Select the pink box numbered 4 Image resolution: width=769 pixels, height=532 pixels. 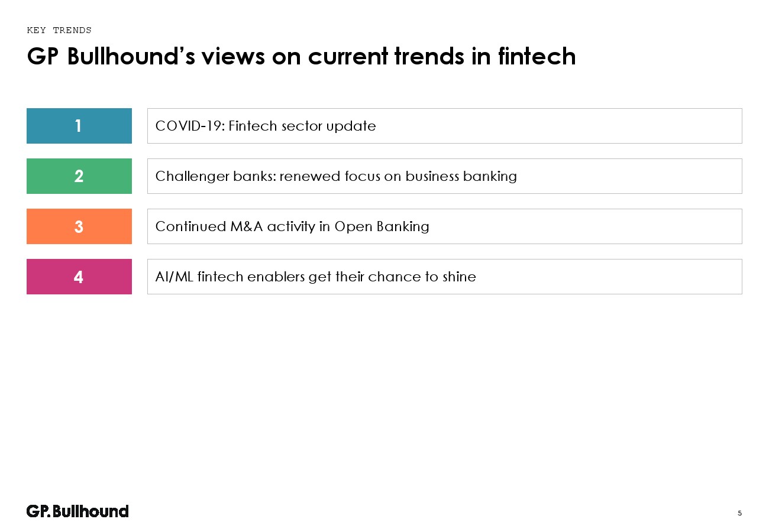tap(79, 277)
